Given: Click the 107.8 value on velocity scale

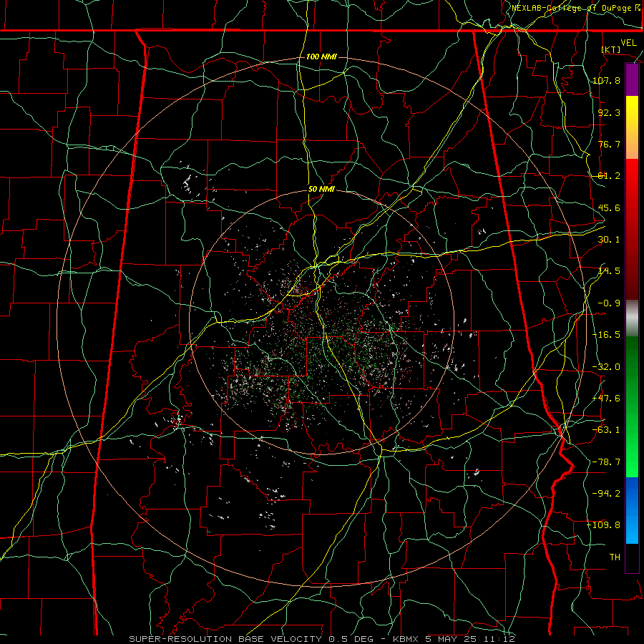Looking at the screenshot, I should pos(606,80).
